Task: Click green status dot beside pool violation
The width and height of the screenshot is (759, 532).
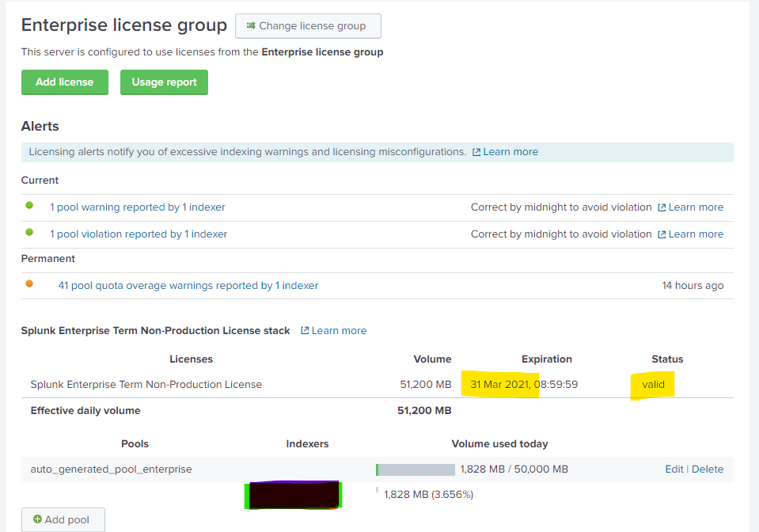Action: point(29,233)
